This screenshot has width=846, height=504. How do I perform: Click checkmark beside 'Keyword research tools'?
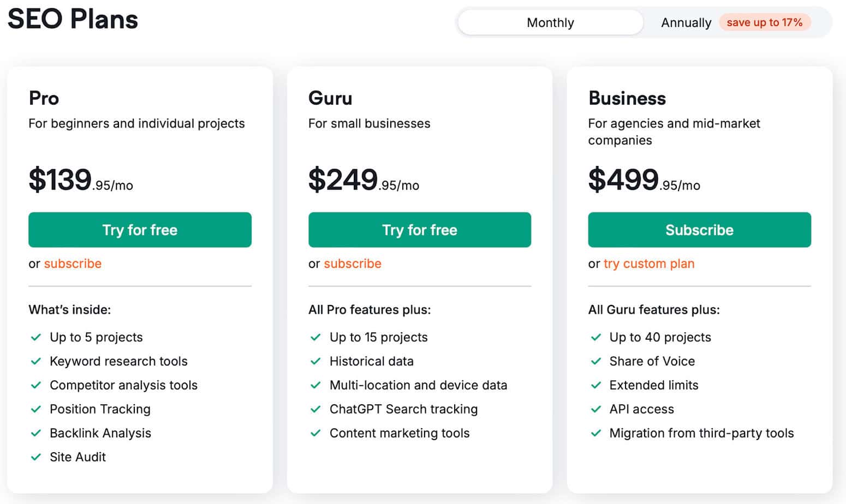point(36,361)
